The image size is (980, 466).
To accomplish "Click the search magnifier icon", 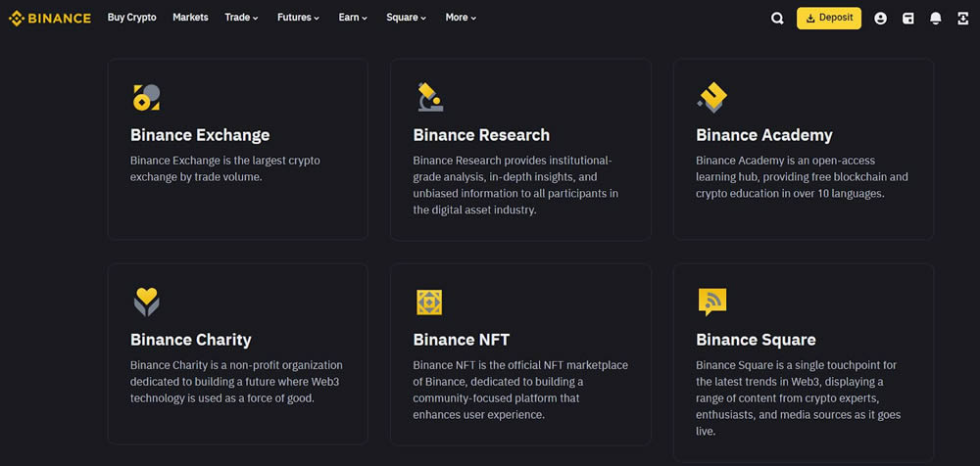I will [x=777, y=18].
